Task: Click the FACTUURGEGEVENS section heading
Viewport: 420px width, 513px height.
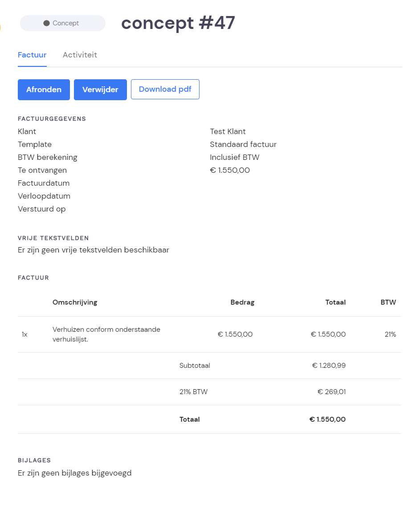Action: [x=52, y=119]
